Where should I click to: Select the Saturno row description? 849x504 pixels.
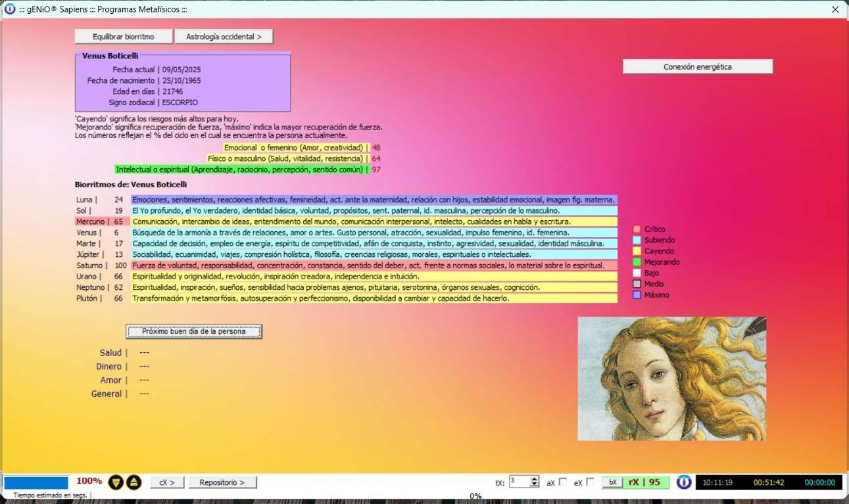(374, 265)
